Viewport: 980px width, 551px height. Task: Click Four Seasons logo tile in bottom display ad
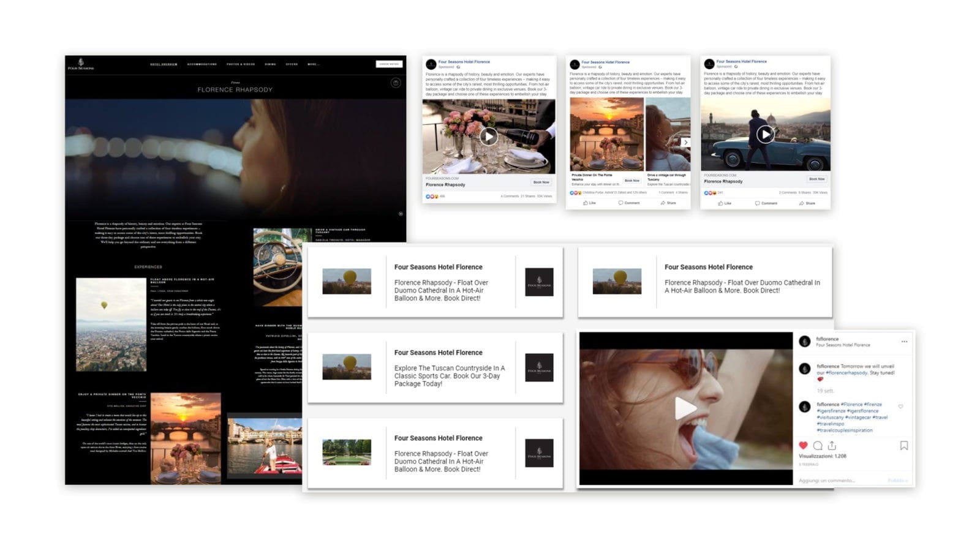tap(539, 453)
